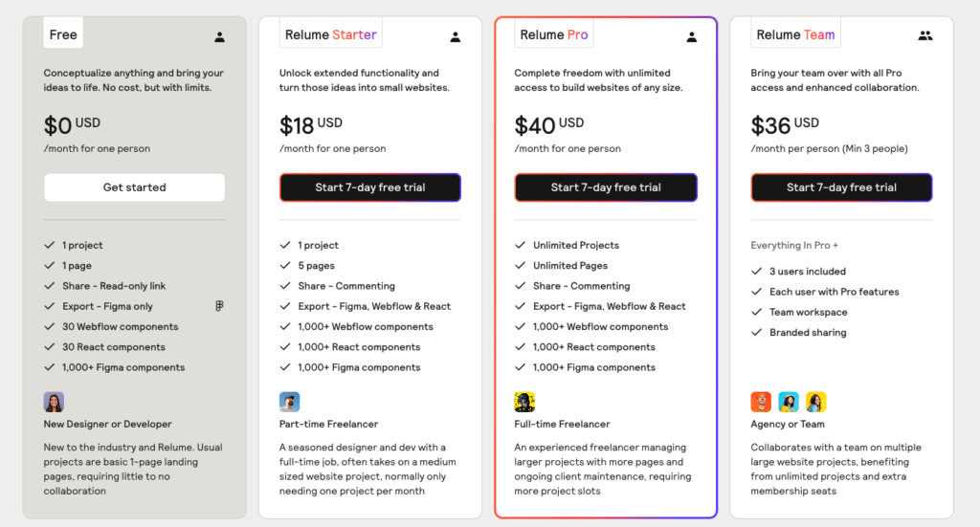
Task: Click the Part-time Freelancer avatar image
Action: click(x=289, y=402)
